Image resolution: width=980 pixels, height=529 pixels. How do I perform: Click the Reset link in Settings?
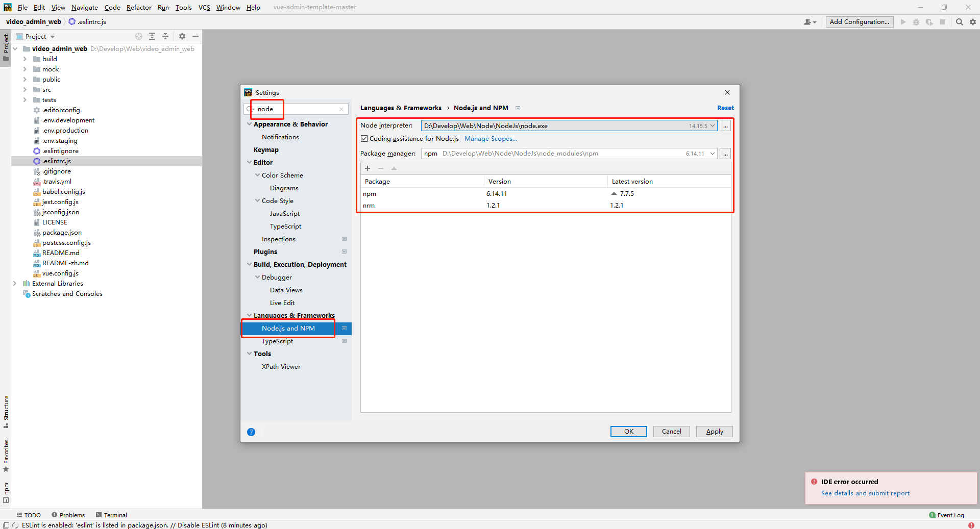click(x=725, y=108)
